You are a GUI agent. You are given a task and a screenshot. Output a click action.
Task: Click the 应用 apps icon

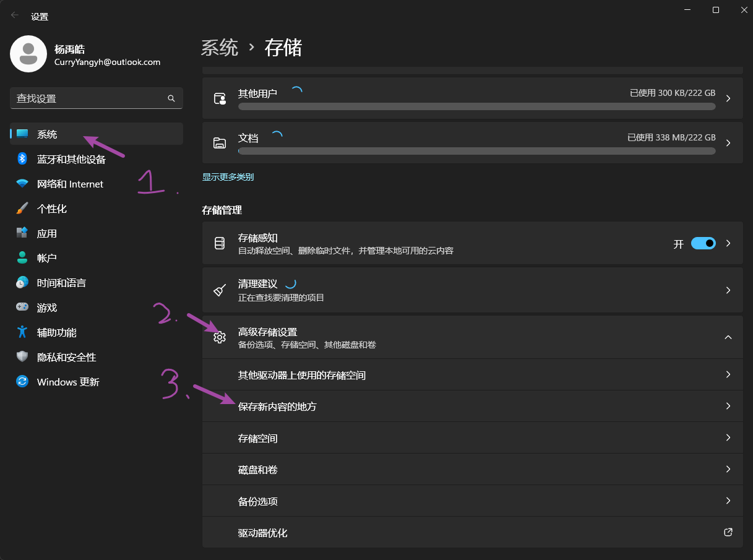pyautogui.click(x=22, y=233)
